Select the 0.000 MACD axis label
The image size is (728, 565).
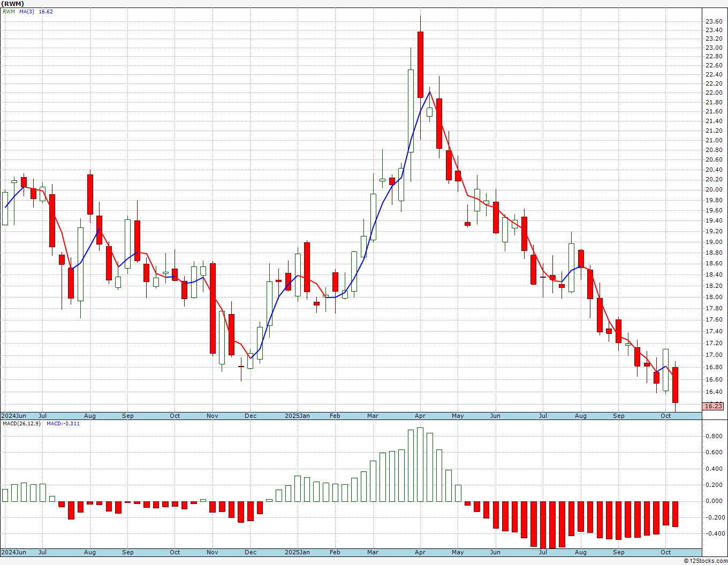[714, 501]
